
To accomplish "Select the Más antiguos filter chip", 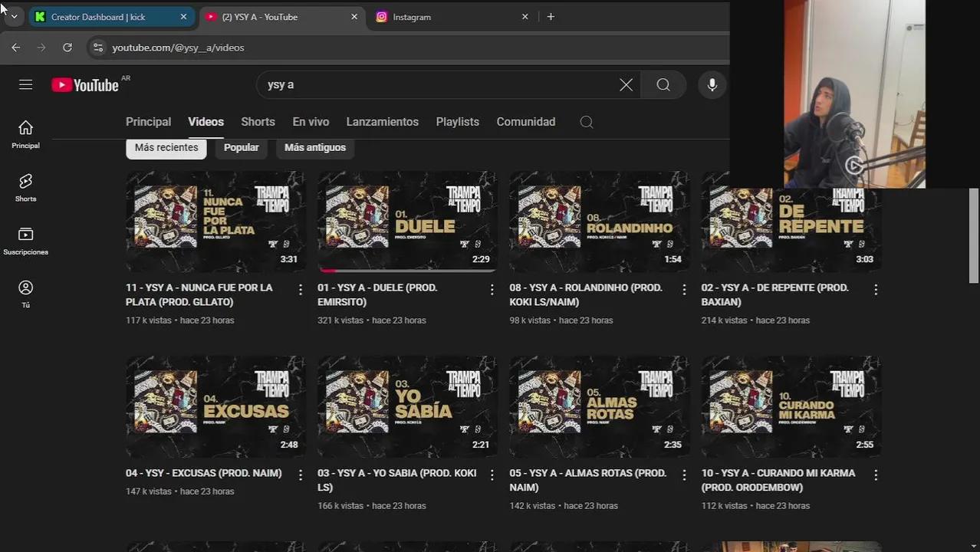I will click(x=314, y=147).
